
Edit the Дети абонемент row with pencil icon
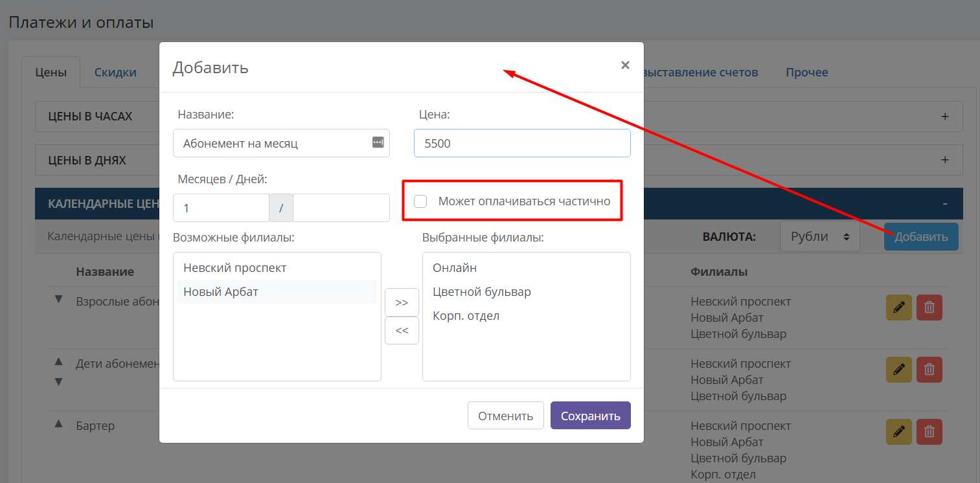pyautogui.click(x=898, y=369)
